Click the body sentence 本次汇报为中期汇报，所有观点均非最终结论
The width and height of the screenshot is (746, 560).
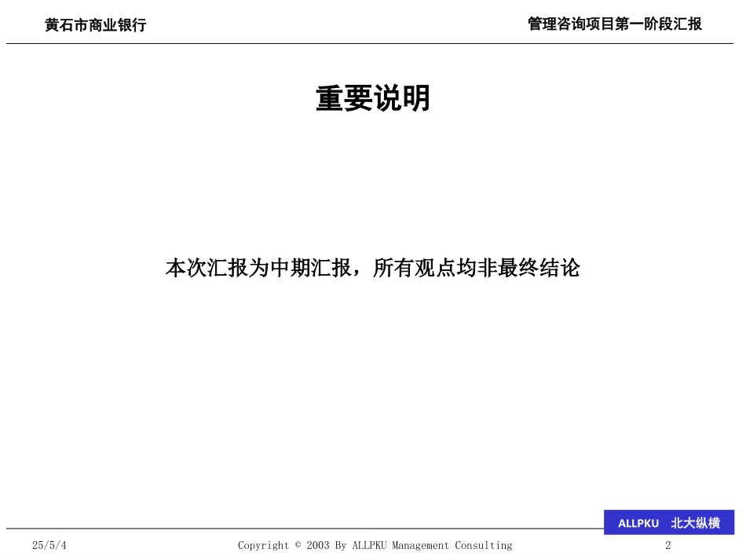[372, 267]
